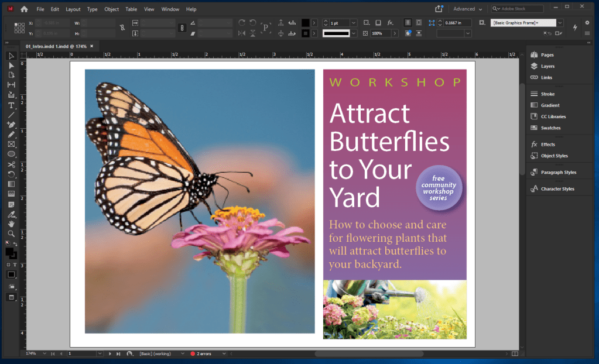Select the Direct Selection tool
599x364 pixels.
[x=11, y=66]
